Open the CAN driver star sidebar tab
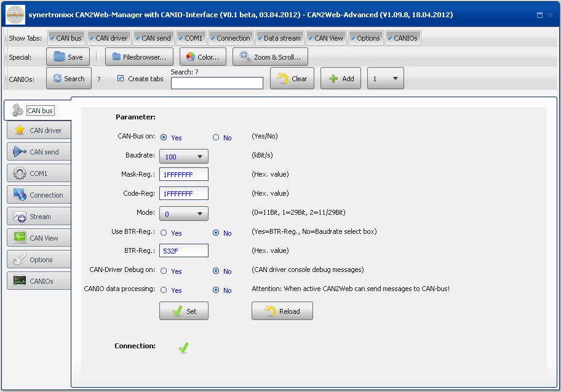This screenshot has width=561, height=392. pyautogui.click(x=39, y=130)
